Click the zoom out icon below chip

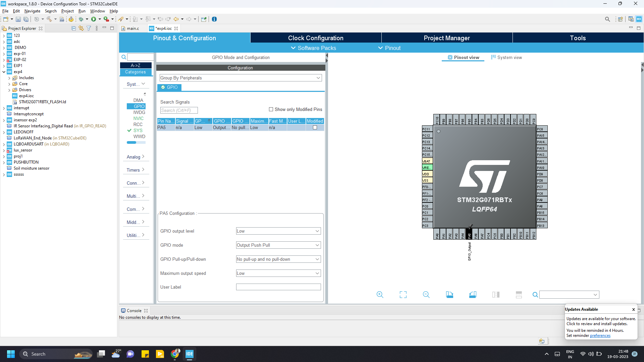426,295
